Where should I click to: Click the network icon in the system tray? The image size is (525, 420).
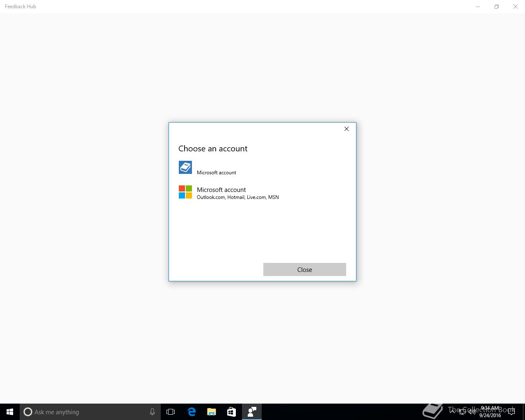462,412
